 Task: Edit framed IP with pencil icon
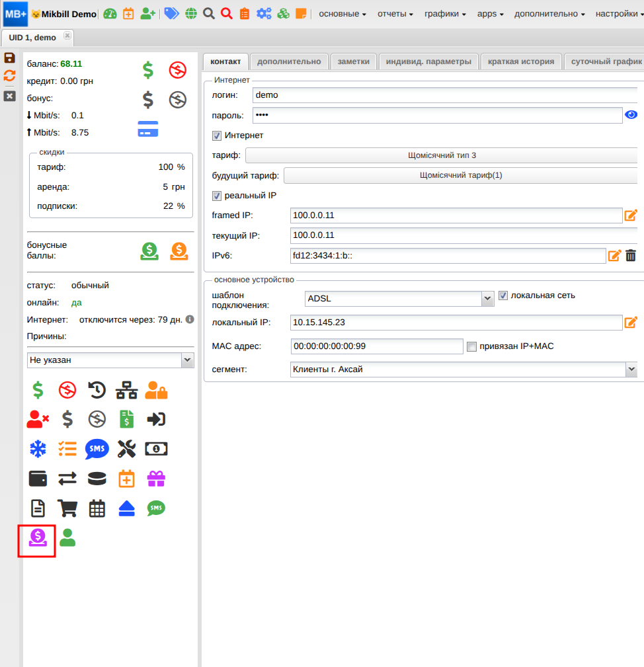click(x=631, y=216)
